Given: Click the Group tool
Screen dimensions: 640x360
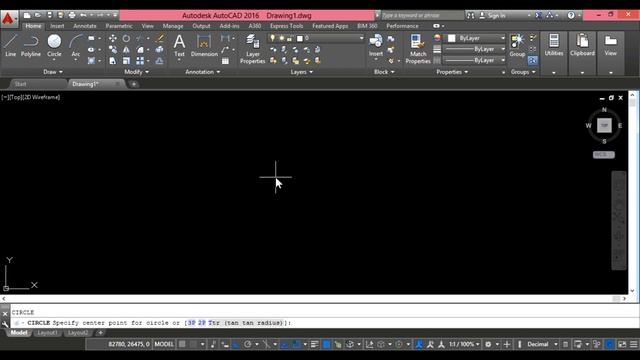Looking at the screenshot, I should [x=517, y=45].
